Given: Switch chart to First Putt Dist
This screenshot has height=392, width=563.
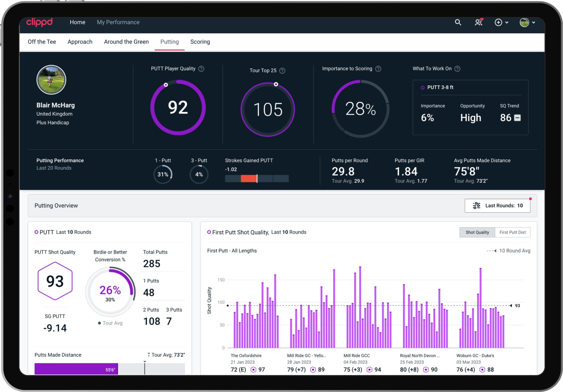Looking at the screenshot, I should pos(512,232).
